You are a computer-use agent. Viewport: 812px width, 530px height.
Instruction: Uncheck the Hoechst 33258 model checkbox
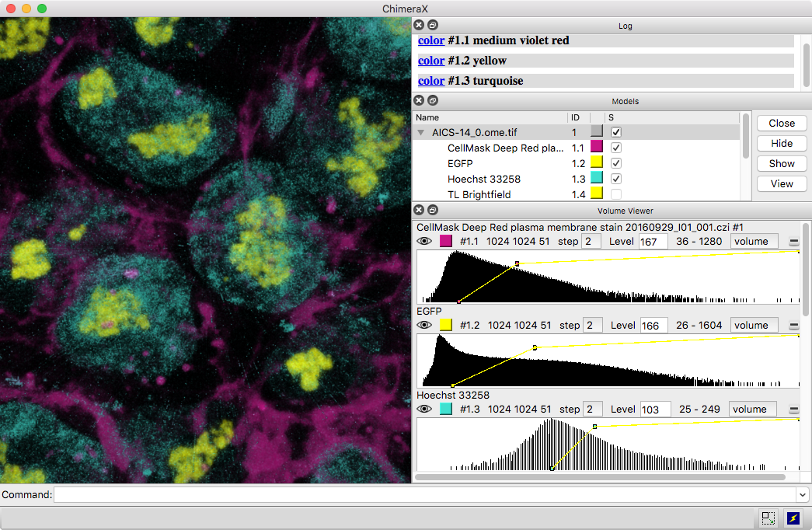pyautogui.click(x=616, y=179)
